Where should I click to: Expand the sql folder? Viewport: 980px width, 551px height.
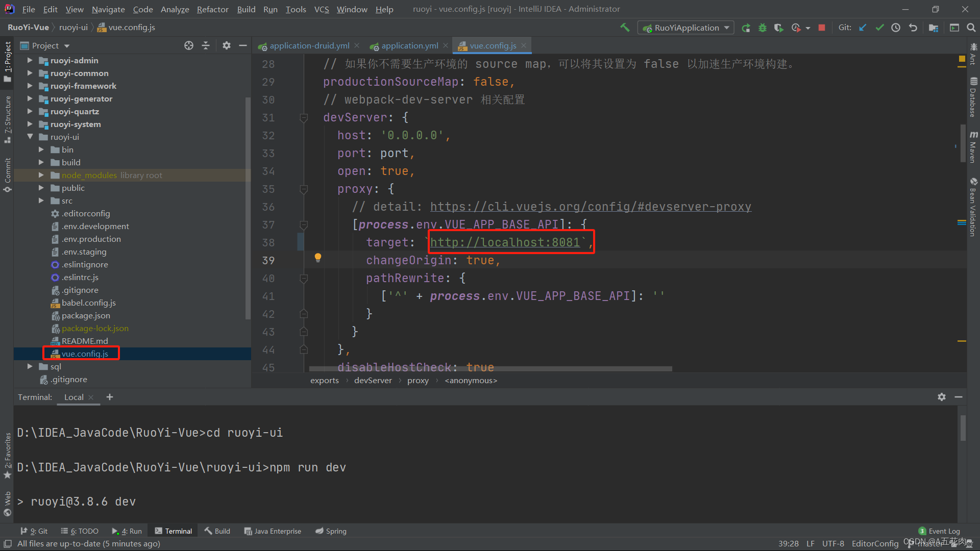coord(30,366)
